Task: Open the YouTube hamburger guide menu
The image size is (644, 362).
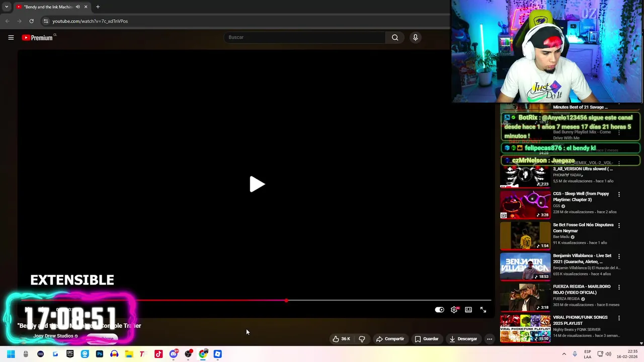Action: point(11,37)
